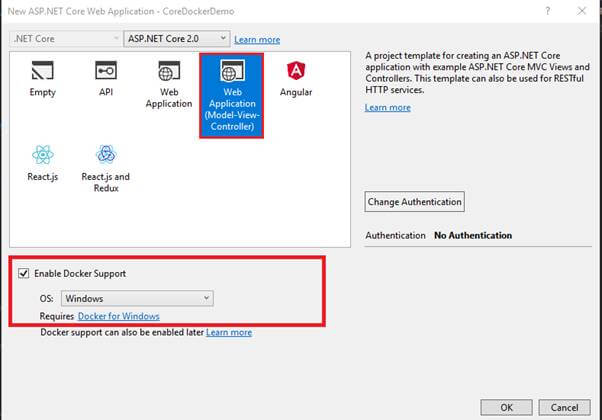Click the No Authentication text
Image resolution: width=602 pixels, height=420 pixels.
[x=473, y=235]
